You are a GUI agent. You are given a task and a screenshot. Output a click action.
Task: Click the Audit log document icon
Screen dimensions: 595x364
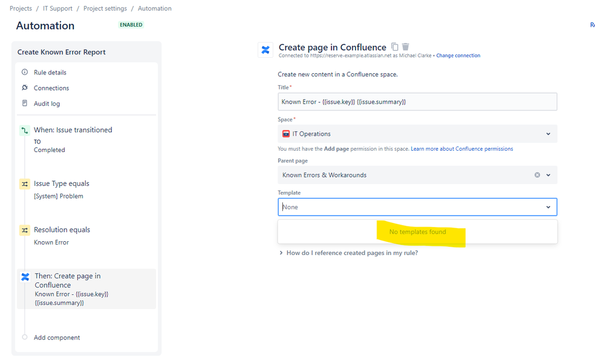24,103
